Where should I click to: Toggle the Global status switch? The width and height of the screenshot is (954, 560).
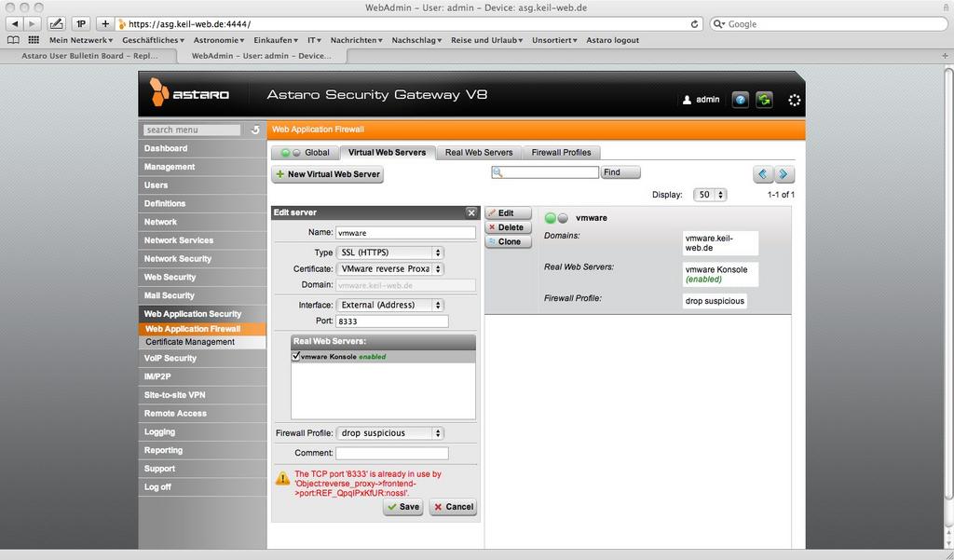coord(291,153)
